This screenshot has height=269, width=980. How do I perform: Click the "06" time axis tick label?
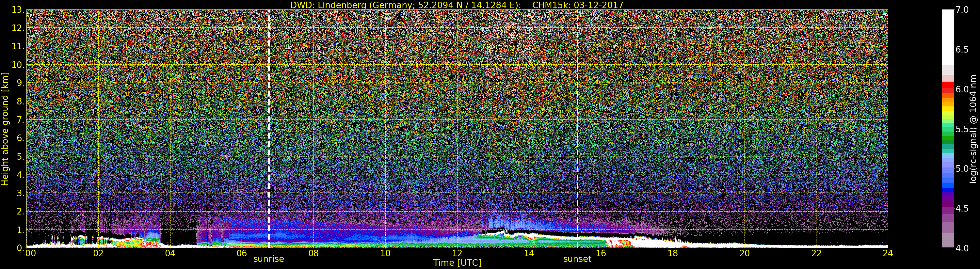coord(242,253)
